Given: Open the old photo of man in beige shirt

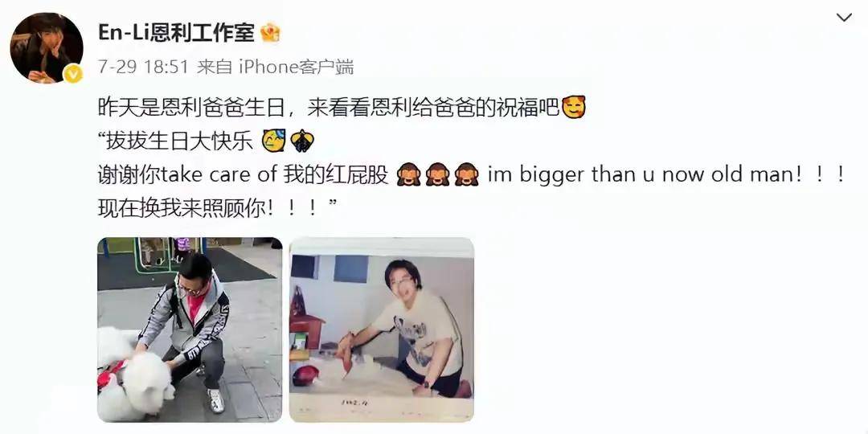Looking at the screenshot, I should pyautogui.click(x=382, y=330).
